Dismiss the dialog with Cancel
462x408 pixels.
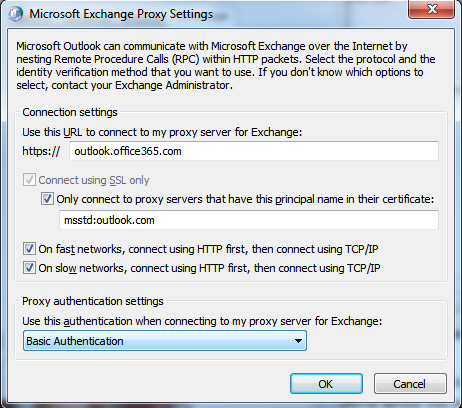click(x=410, y=384)
